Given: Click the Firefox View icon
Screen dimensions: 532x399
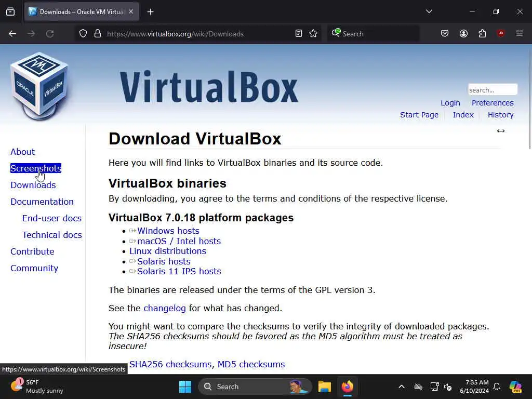Looking at the screenshot, I should pos(10,12).
